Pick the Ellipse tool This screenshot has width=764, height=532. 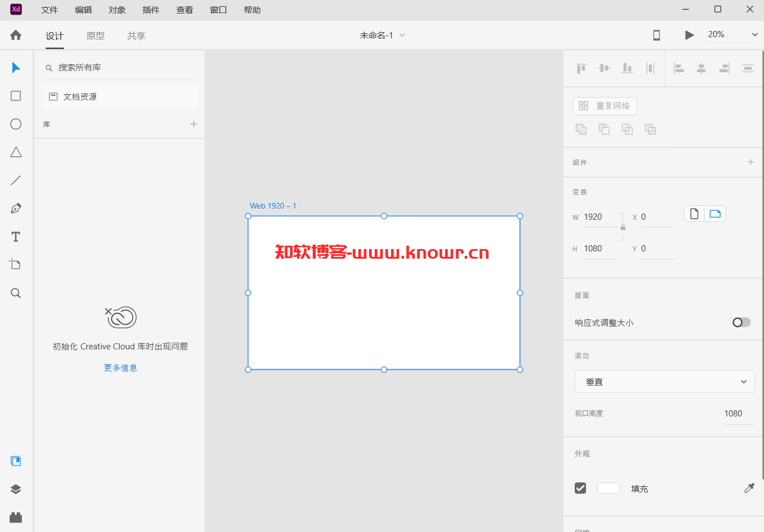pos(16,124)
